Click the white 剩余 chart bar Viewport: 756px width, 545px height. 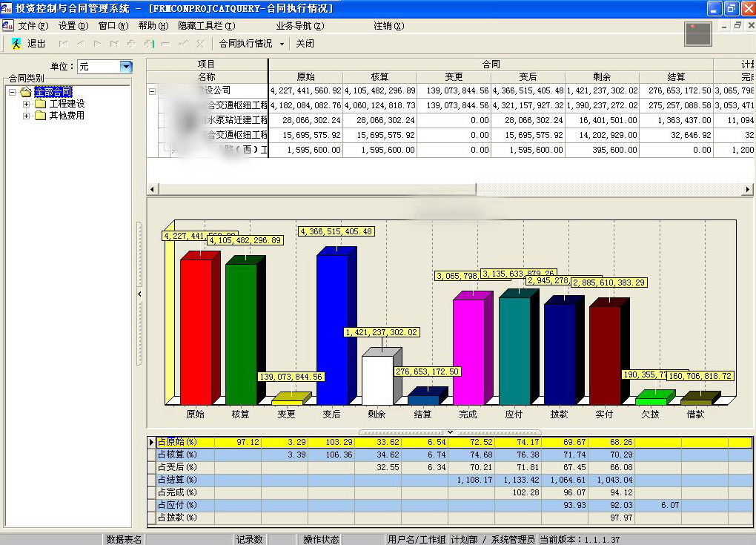(x=377, y=380)
